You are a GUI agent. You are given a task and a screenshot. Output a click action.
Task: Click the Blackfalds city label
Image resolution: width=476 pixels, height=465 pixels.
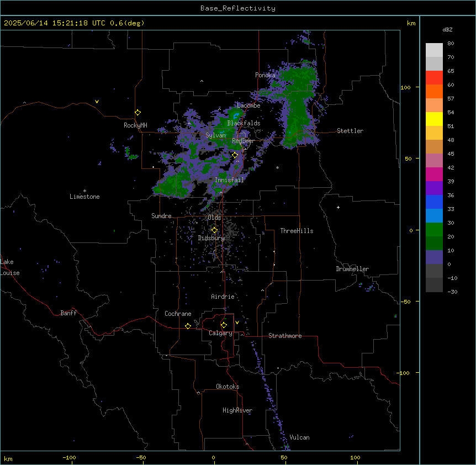tap(244, 123)
